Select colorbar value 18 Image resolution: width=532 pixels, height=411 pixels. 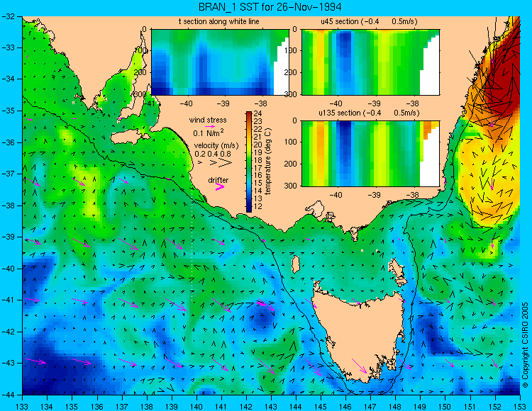(258, 160)
